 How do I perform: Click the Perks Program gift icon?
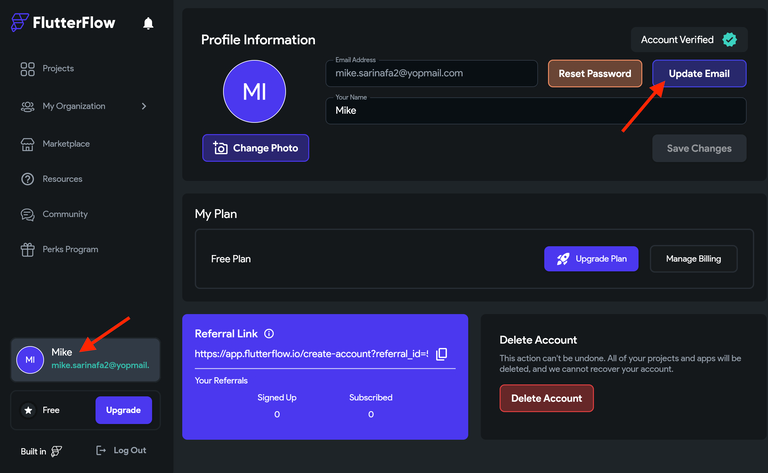[27, 250]
